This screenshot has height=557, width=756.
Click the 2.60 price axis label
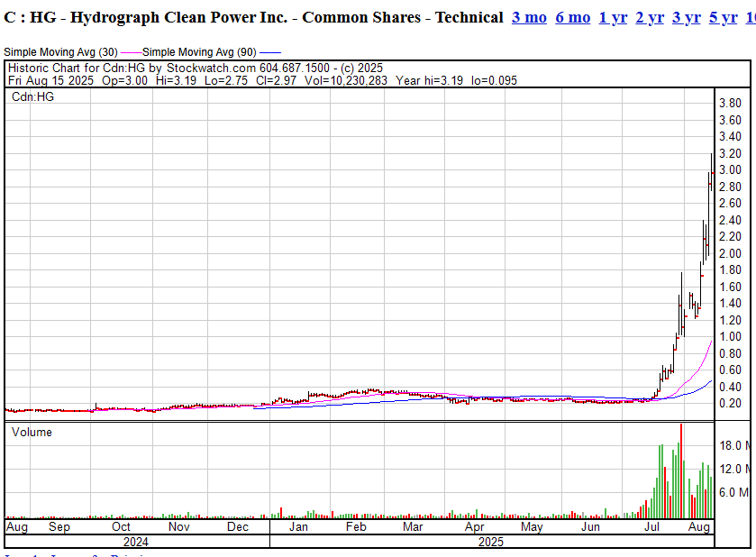(x=730, y=203)
